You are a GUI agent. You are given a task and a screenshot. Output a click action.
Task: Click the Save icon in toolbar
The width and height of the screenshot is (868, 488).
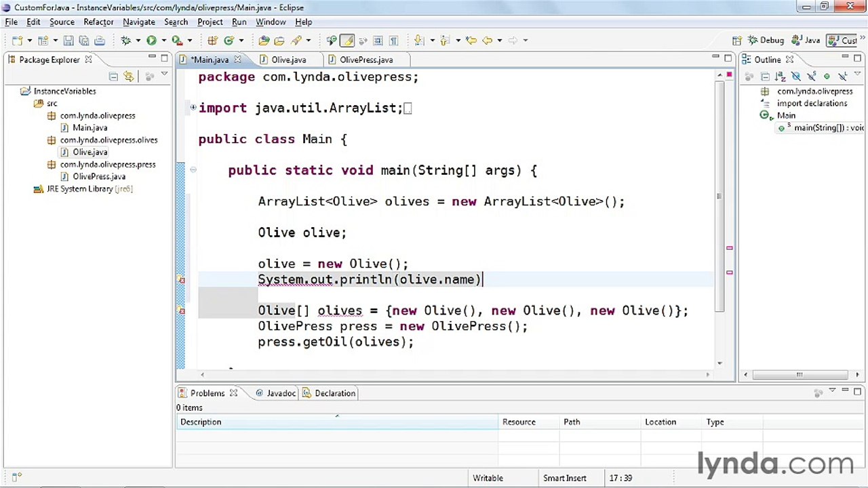(x=68, y=41)
